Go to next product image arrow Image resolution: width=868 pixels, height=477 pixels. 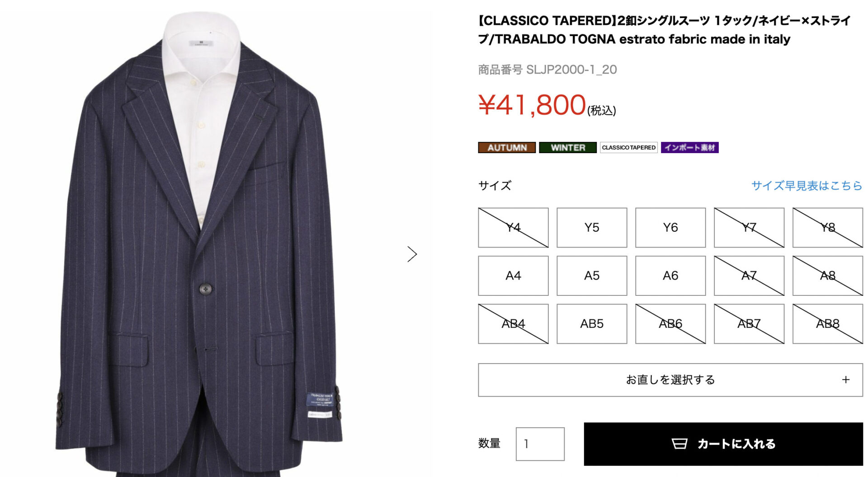tap(412, 254)
